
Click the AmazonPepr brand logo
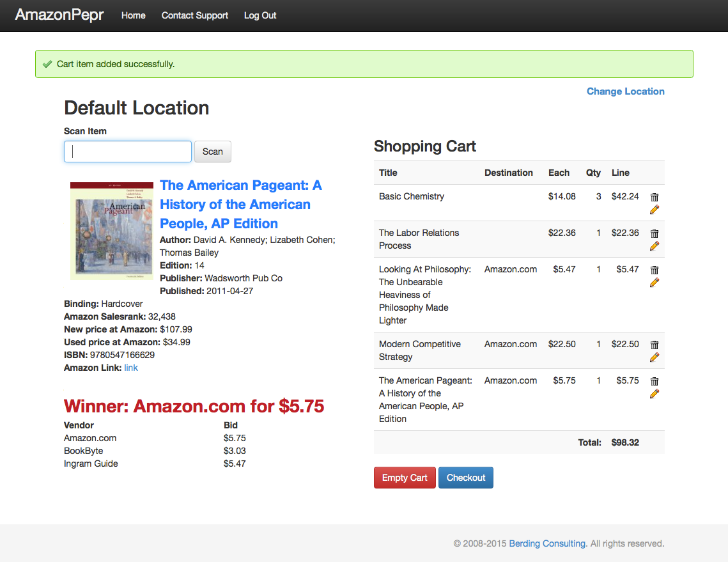click(x=59, y=15)
